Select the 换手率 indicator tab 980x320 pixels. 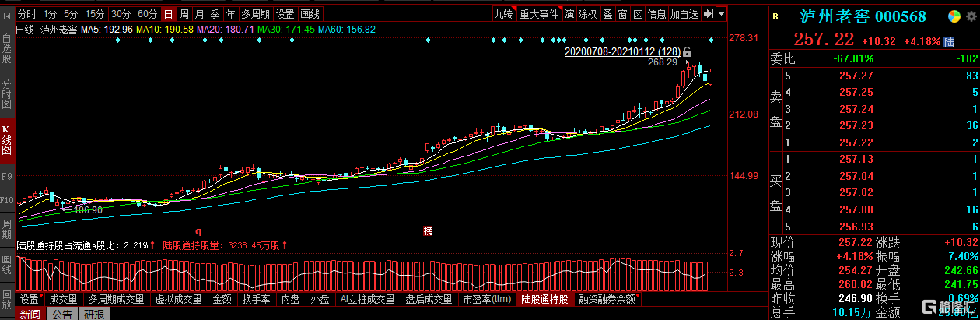(256, 299)
